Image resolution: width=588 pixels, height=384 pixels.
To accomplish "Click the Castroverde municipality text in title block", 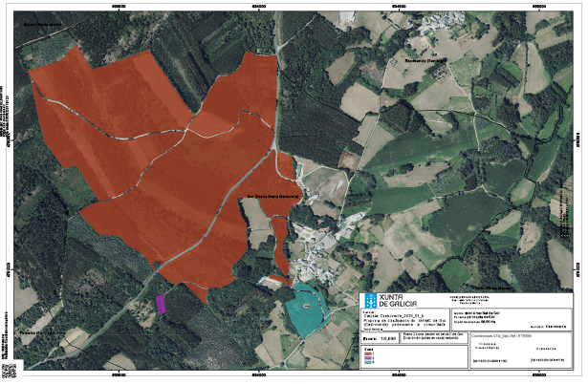I will (x=557, y=326).
